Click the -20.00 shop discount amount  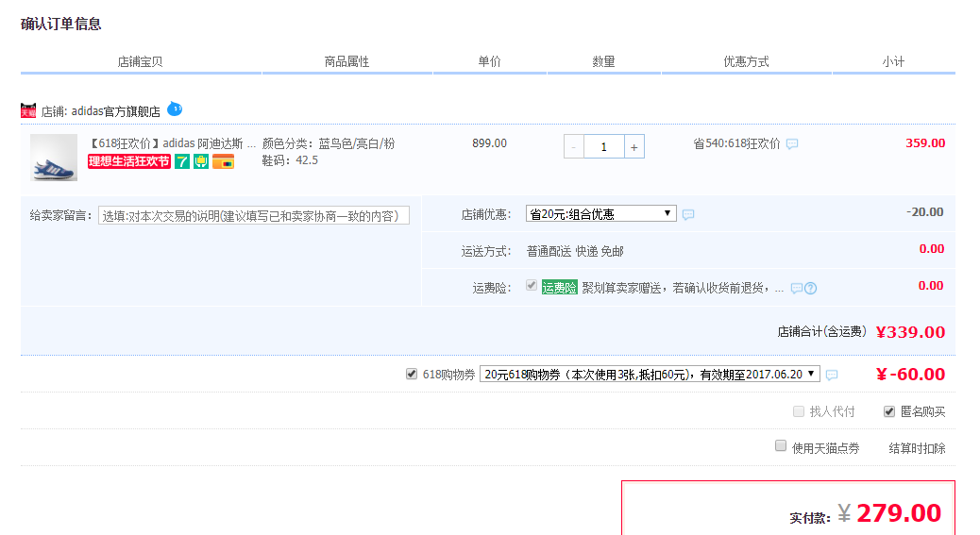coord(925,212)
